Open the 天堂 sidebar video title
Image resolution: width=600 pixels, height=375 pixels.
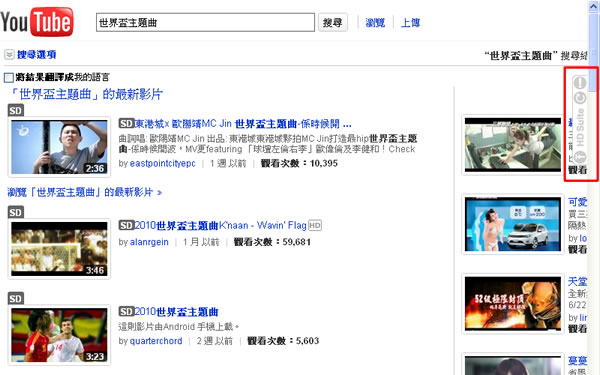[577, 281]
